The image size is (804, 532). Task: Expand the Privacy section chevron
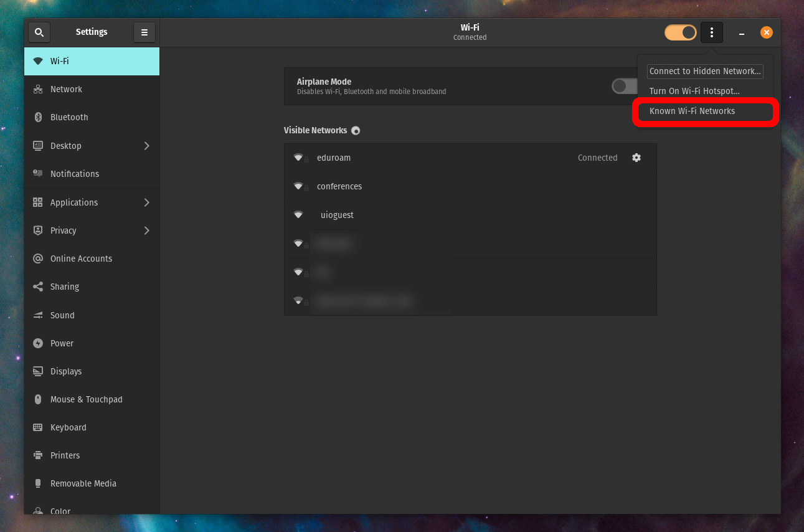tap(147, 230)
